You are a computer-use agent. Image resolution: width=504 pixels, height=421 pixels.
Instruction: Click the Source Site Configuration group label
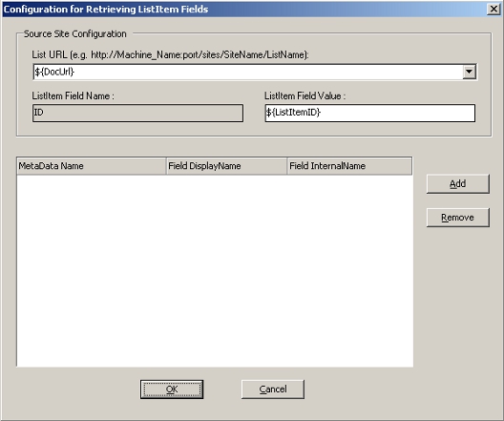pyautogui.click(x=75, y=33)
